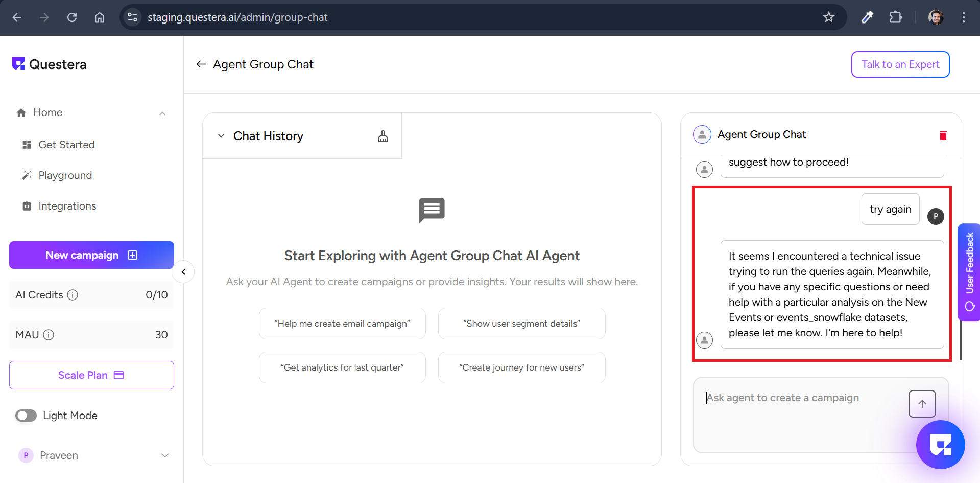Screen dimensions: 980x483
Task: Go back using the arrow beside Agent Group Chat
Action: (201, 64)
